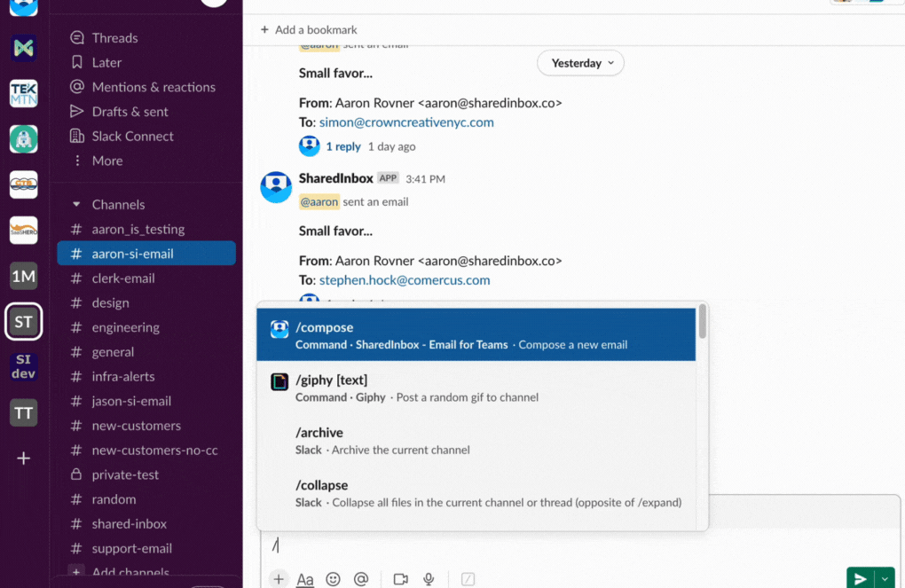Focus the message input containing slash
This screenshot has height=588, width=905.
tap(580, 545)
